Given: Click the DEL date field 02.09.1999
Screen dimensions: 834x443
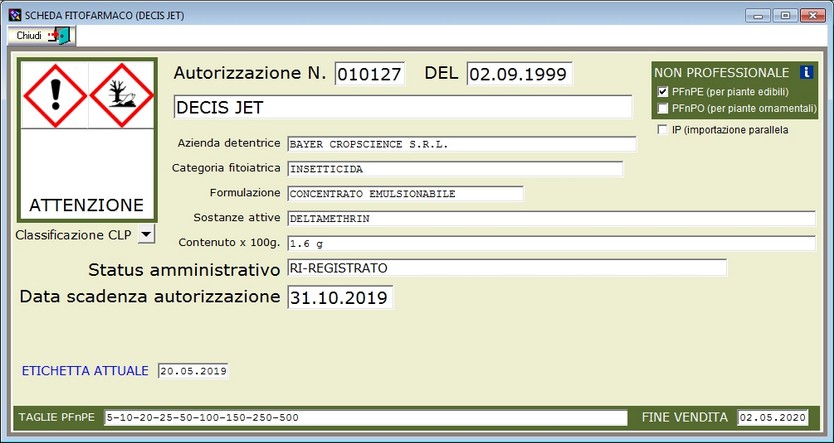Looking at the screenshot, I should 519,74.
